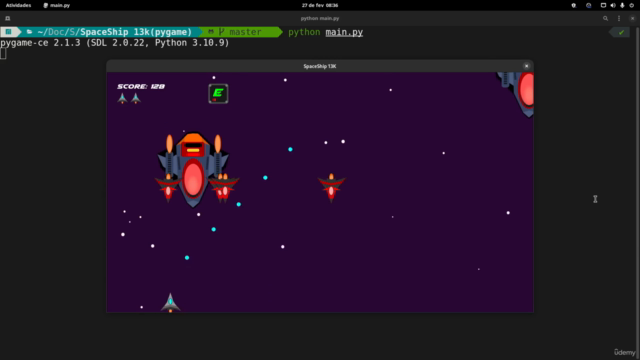Click the power icon in system tray
This screenshot has width=640, height=360.
pos(631,5)
